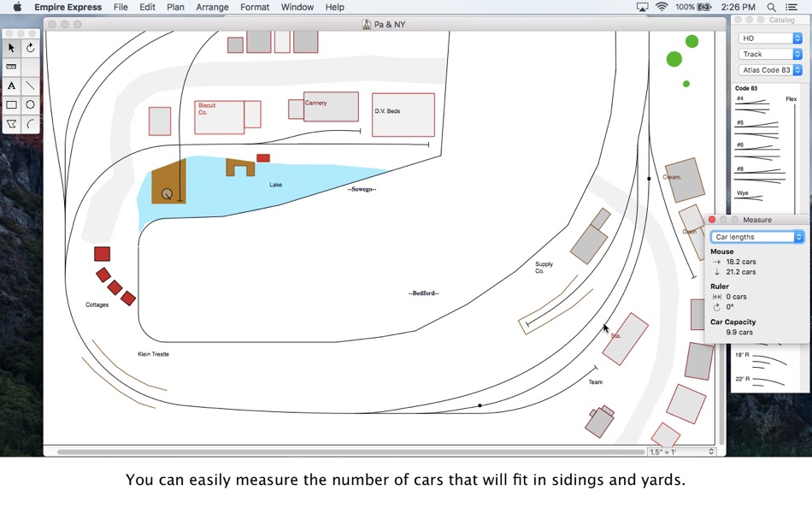Click the Wi-Fi status icon

click(x=662, y=7)
